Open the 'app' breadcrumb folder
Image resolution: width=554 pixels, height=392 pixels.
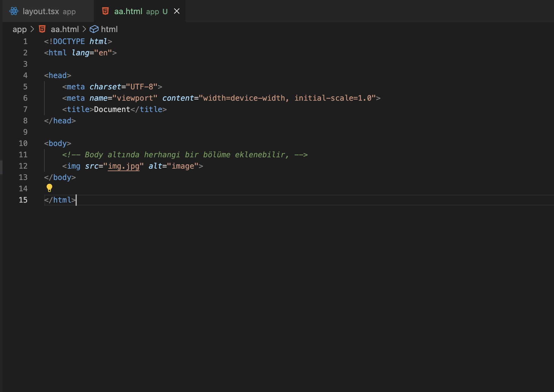pyautogui.click(x=20, y=29)
